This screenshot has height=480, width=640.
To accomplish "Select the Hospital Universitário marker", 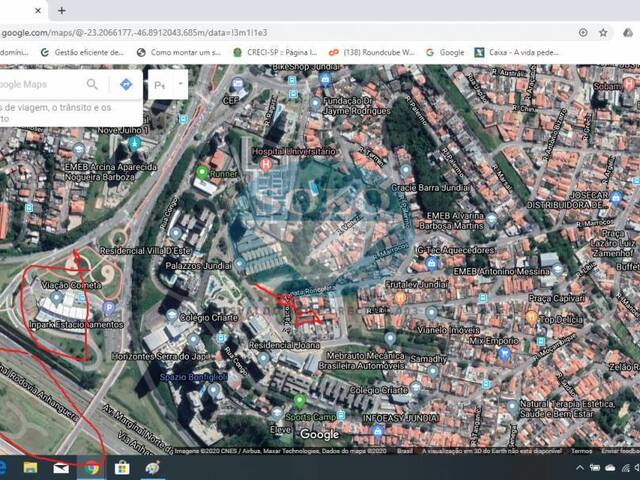I will click(x=266, y=165).
